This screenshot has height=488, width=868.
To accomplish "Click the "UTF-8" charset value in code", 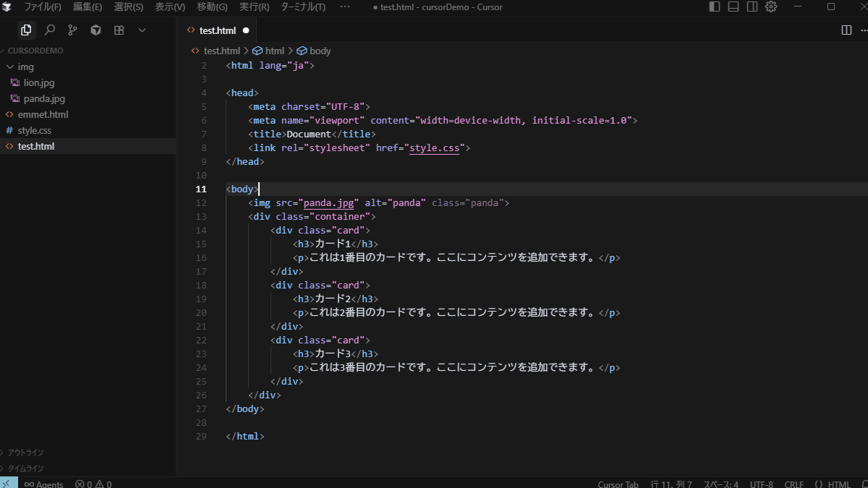I will [x=344, y=107].
